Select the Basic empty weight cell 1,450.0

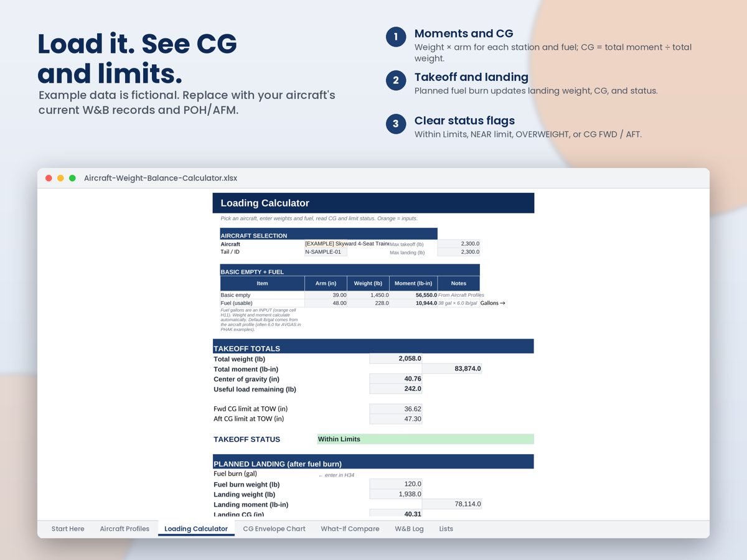pos(369,295)
